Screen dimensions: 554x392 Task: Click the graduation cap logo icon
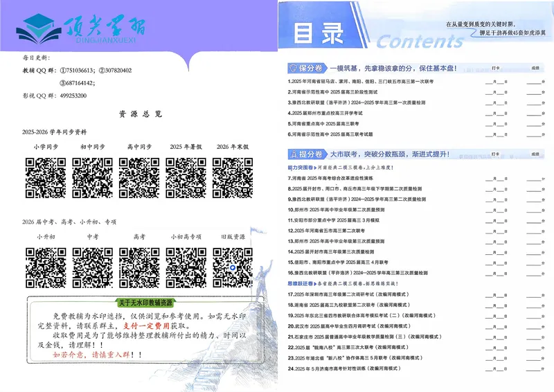click(39, 28)
